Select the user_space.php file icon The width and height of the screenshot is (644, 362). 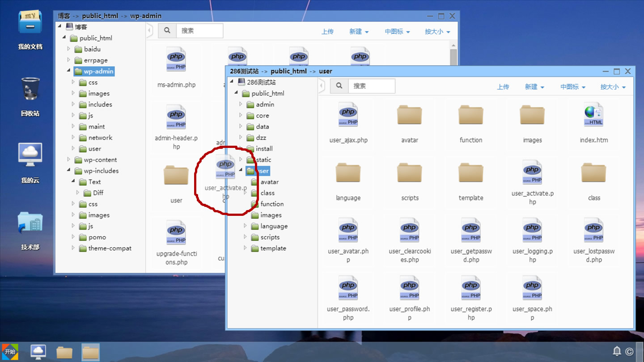(x=532, y=288)
